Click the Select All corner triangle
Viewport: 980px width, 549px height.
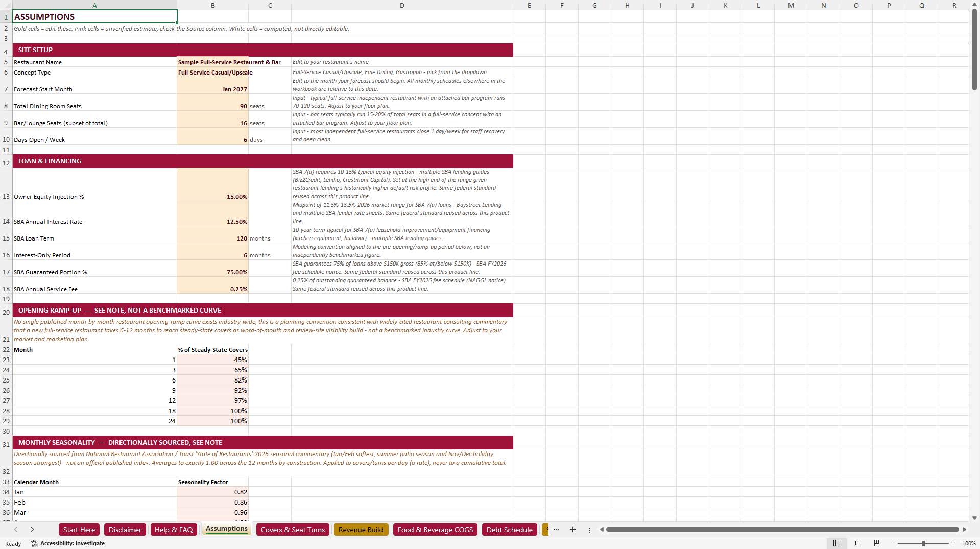click(x=6, y=5)
